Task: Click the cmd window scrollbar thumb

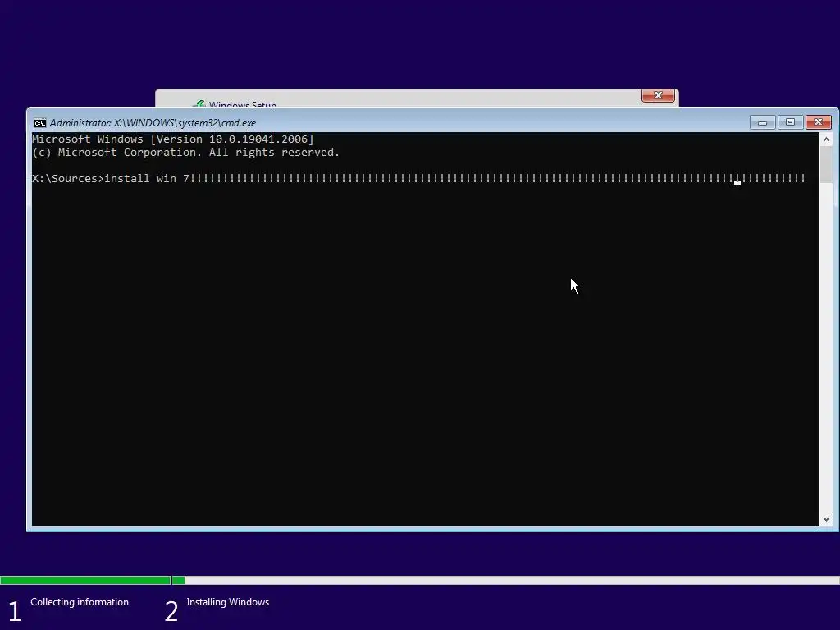Action: click(826, 165)
